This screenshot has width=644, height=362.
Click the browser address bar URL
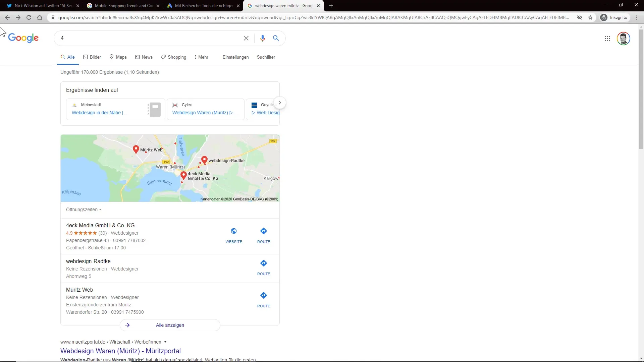pos(313,17)
